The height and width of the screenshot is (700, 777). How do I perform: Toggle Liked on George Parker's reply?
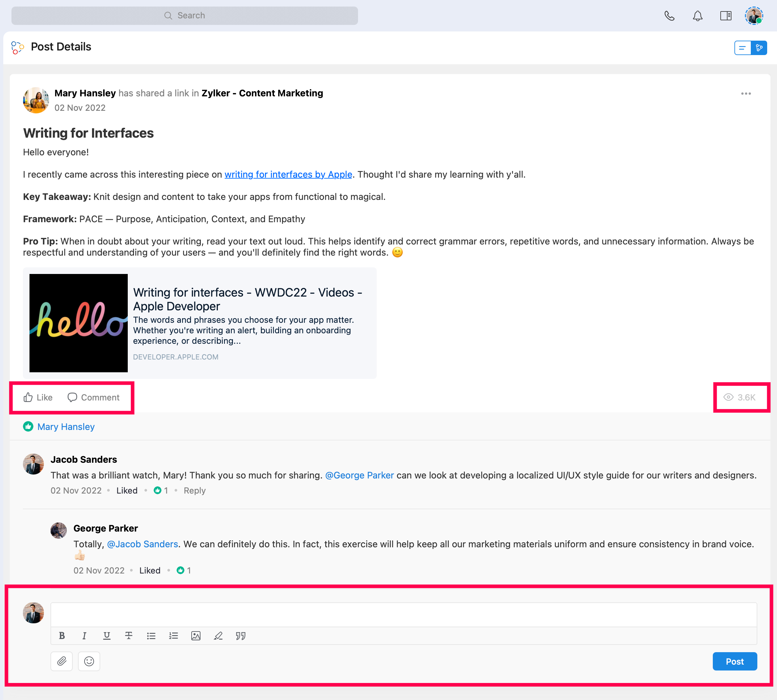(150, 570)
